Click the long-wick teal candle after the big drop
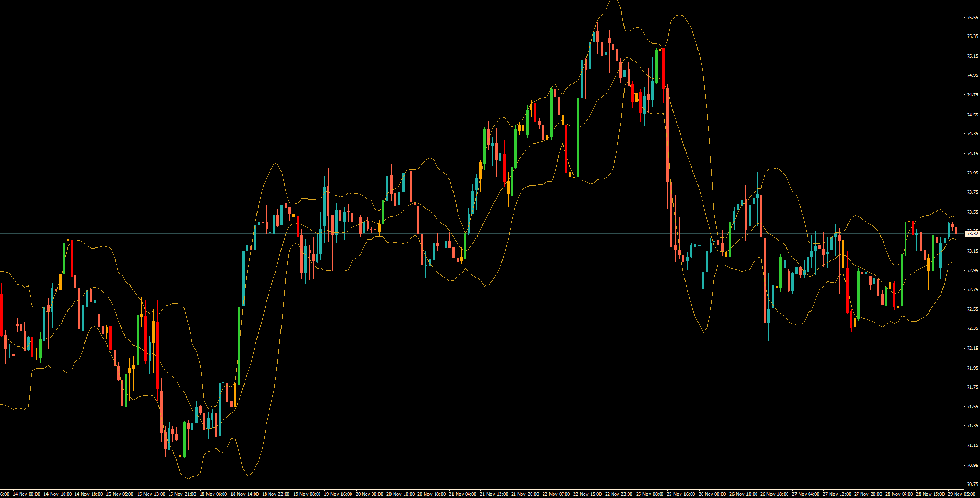Image resolution: width=980 pixels, height=498 pixels. 767,314
